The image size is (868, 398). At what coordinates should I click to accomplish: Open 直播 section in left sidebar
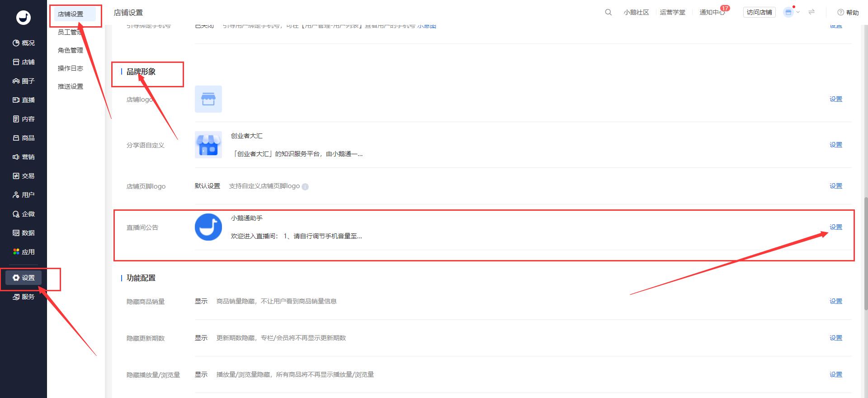click(24, 100)
